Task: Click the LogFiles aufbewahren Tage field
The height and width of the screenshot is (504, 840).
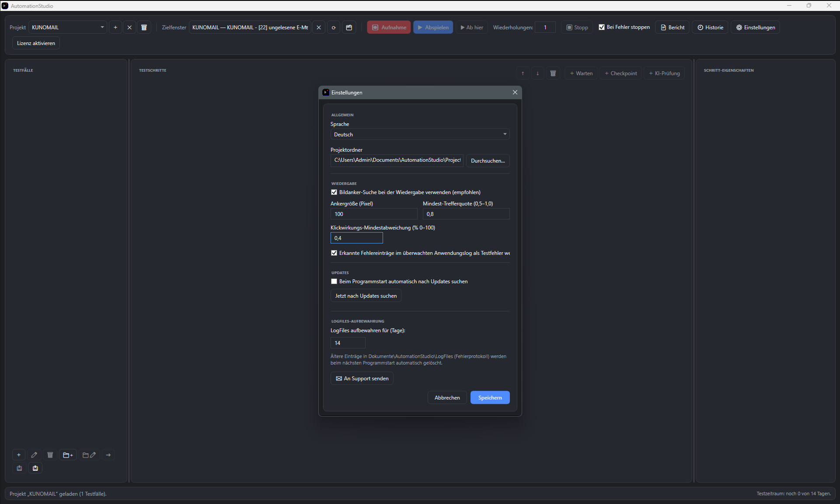Action: coord(348,343)
